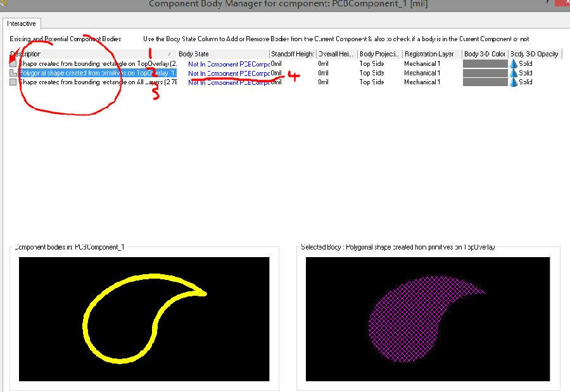Click 'Not In Component' link in first row

pyautogui.click(x=228, y=64)
